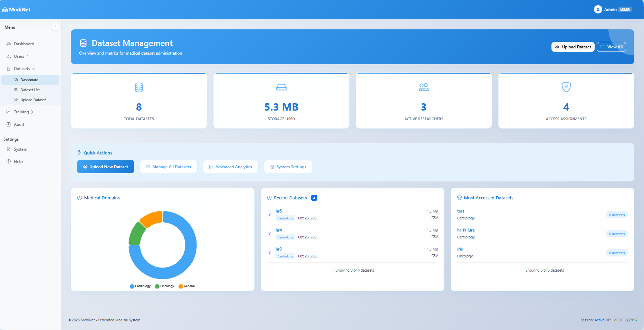Screen dimensions: 644x330
Task: Select the Cardiology legend swatch on the chart
Action: tap(132, 286)
